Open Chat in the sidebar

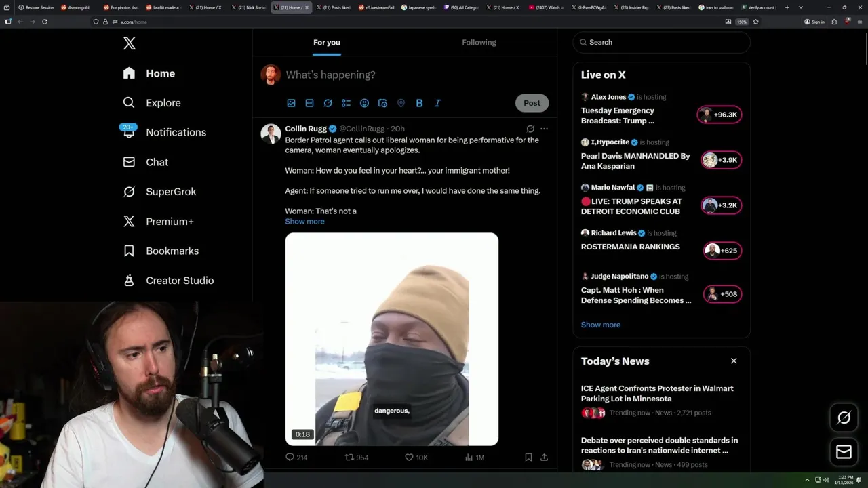pos(146,162)
